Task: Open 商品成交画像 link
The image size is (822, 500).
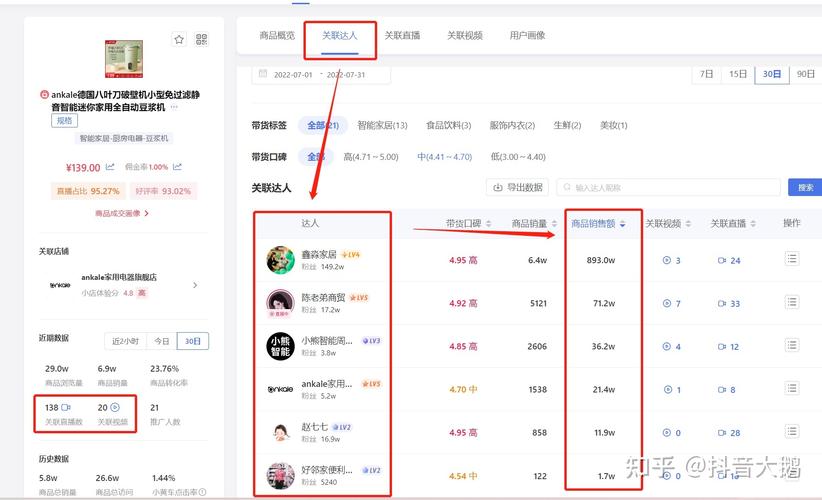Action: (x=122, y=213)
